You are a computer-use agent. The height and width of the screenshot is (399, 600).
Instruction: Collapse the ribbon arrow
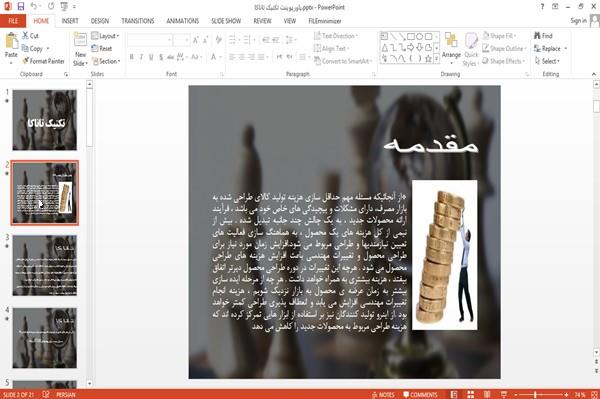pos(593,74)
